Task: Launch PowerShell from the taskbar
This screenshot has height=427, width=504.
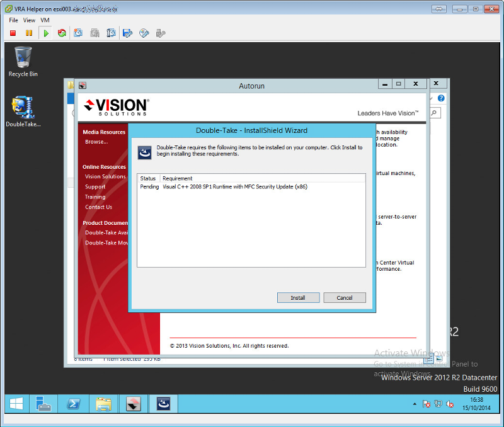Action: [x=74, y=404]
